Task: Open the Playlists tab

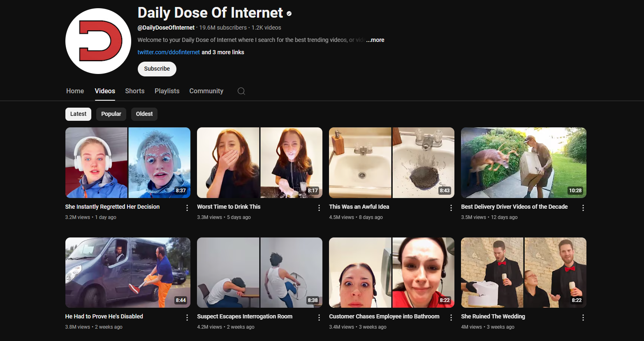Action: [167, 91]
